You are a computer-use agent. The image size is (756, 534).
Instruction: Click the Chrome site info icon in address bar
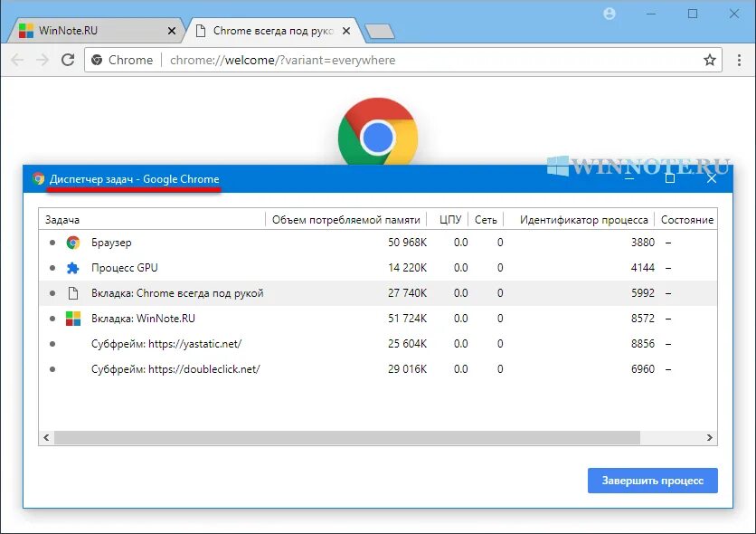pyautogui.click(x=97, y=60)
